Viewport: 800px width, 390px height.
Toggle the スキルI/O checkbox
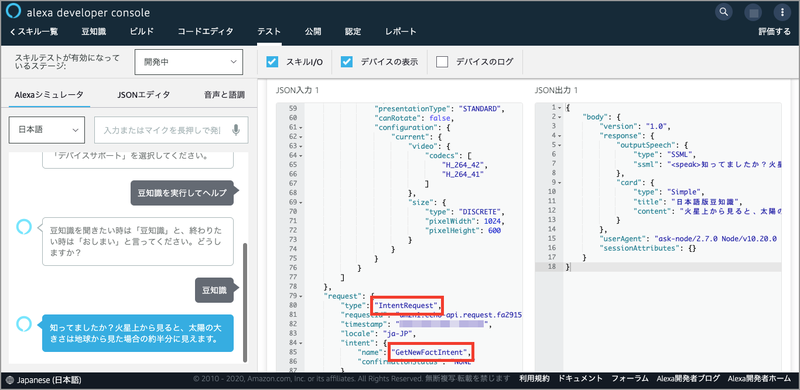272,62
